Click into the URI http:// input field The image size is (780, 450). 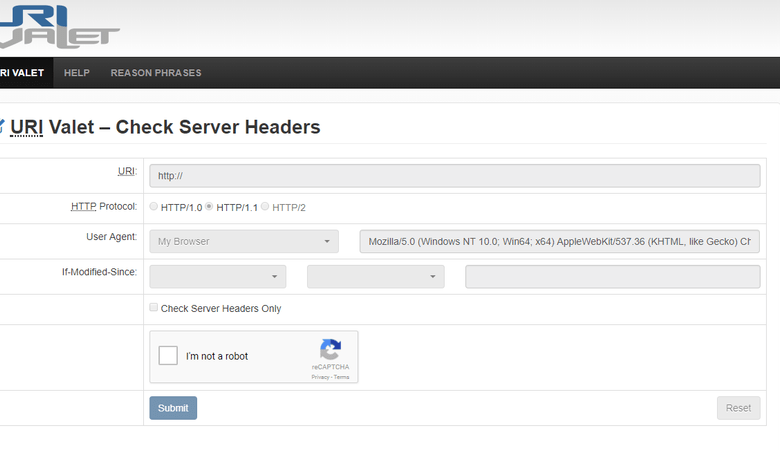click(x=455, y=176)
